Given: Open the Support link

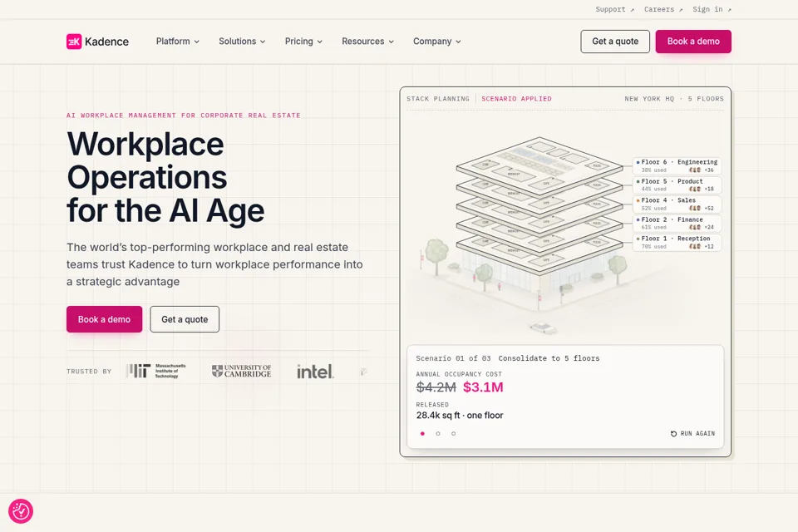Looking at the screenshot, I should (615, 9).
